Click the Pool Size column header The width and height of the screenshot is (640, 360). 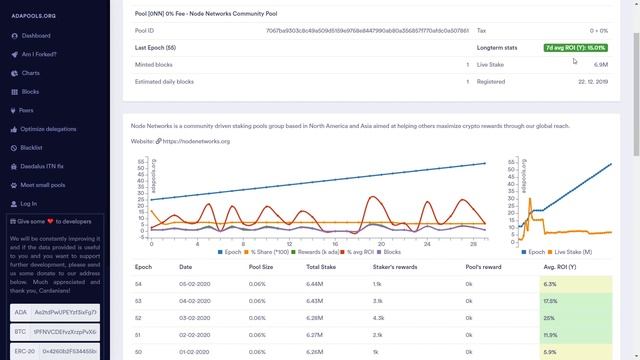click(261, 267)
